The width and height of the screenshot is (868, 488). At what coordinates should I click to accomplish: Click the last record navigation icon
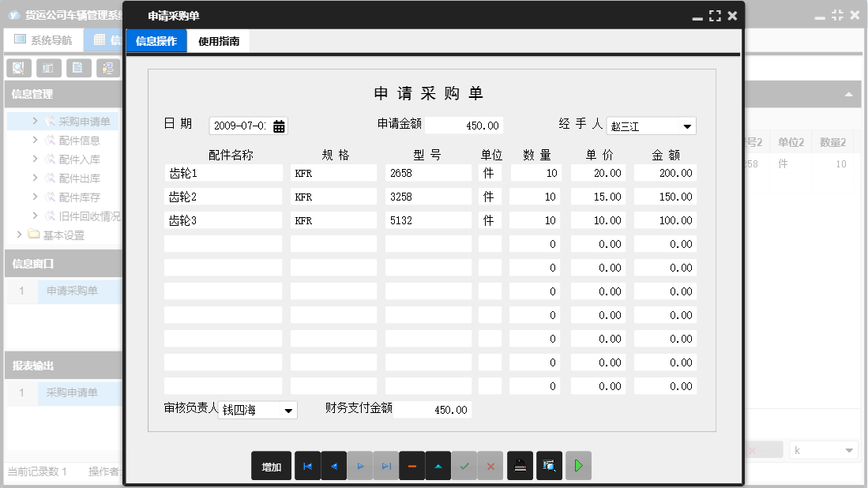[385, 466]
